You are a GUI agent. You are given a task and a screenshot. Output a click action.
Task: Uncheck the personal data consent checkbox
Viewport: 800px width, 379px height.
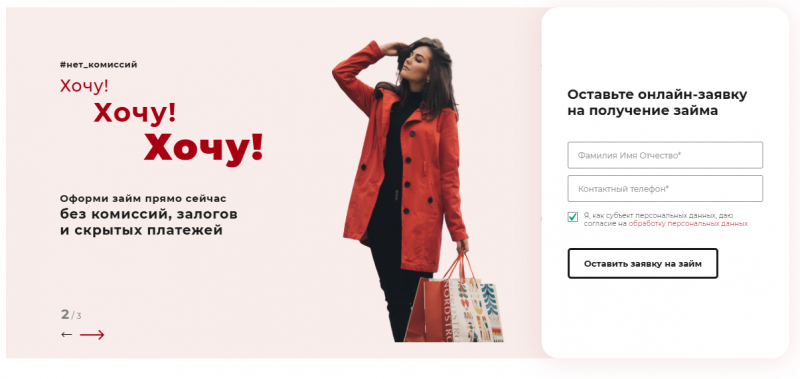coord(572,217)
